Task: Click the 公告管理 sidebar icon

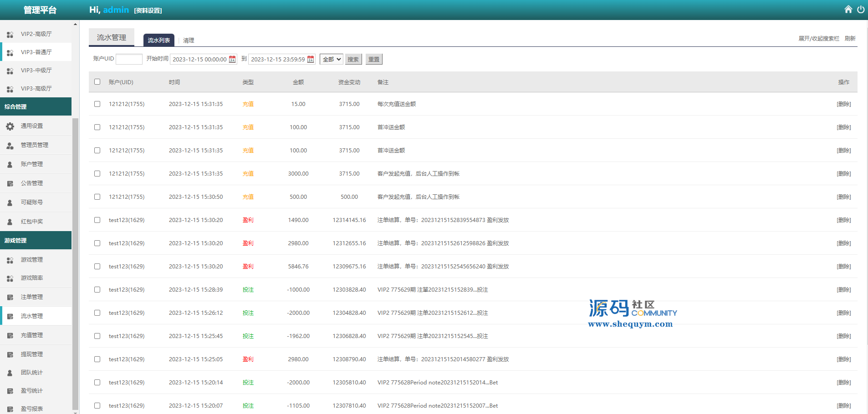Action: pos(10,184)
